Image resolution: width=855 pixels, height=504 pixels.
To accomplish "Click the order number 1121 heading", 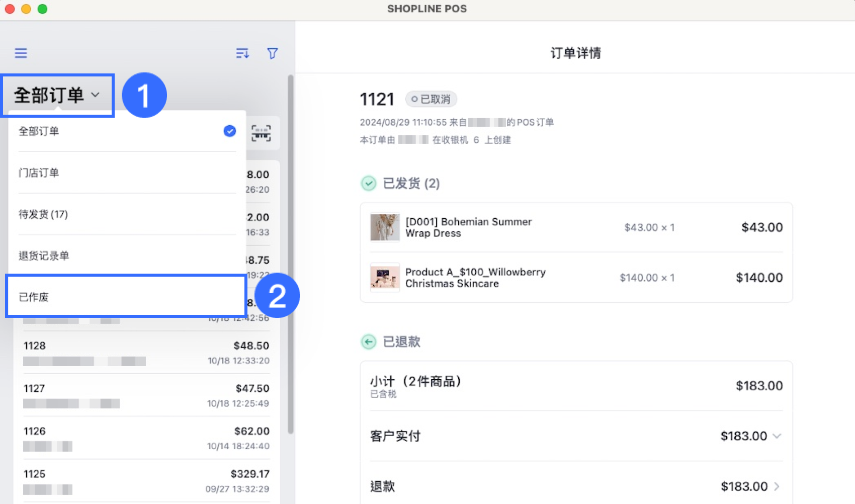I will tap(377, 99).
